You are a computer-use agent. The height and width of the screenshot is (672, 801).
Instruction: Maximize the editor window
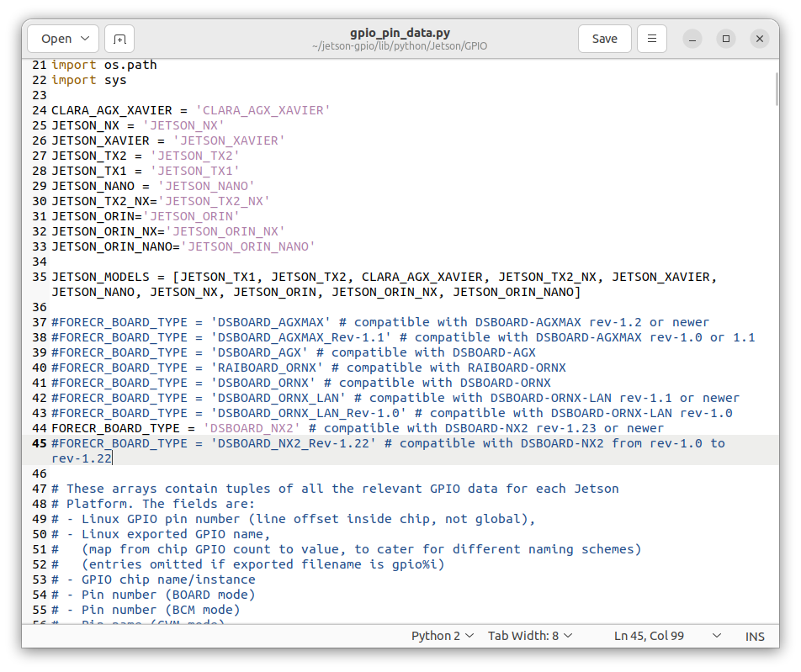tap(725, 38)
